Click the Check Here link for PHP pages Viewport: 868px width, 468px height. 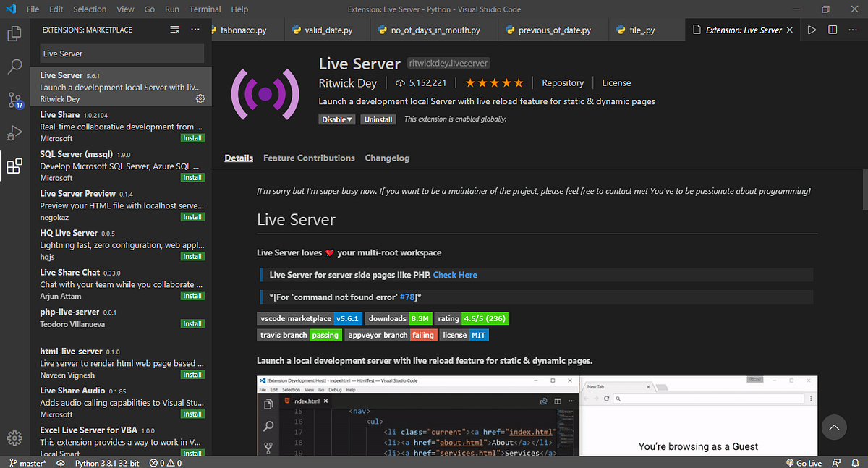pos(456,274)
